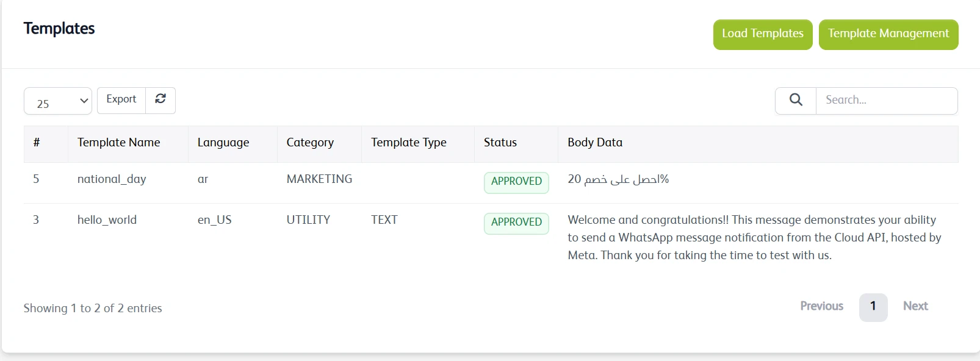
Task: Open Template Management
Action: (x=888, y=34)
